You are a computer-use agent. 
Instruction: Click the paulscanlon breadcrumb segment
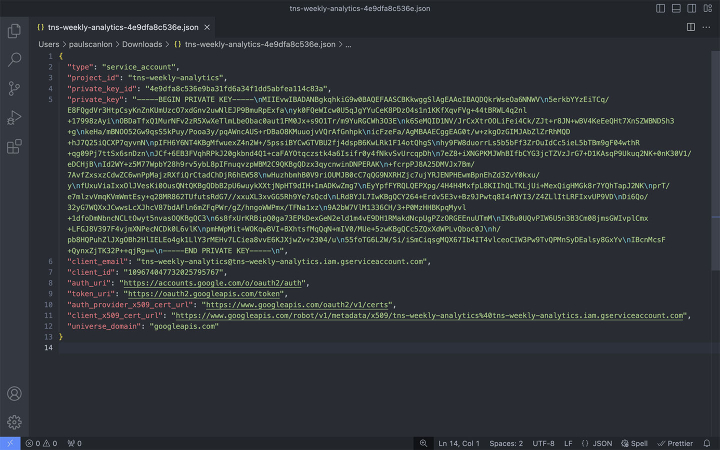[x=90, y=44]
